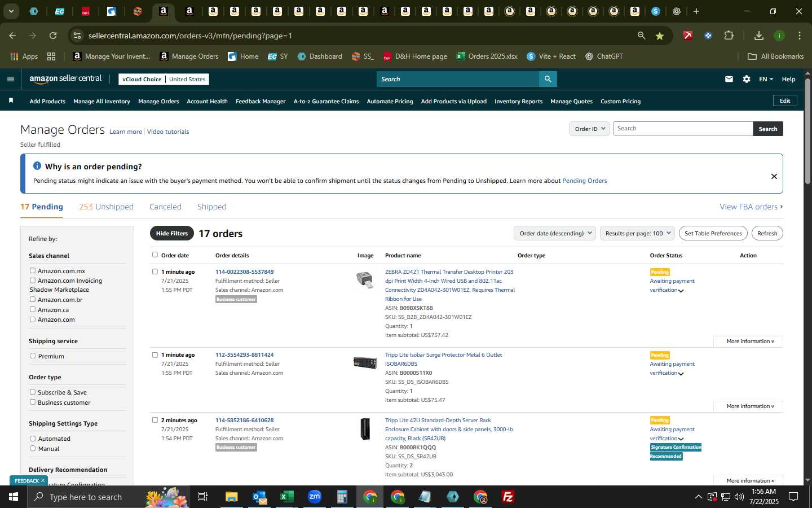The image size is (812, 508).
Task: Open Zoom from the taskbar
Action: (315, 497)
